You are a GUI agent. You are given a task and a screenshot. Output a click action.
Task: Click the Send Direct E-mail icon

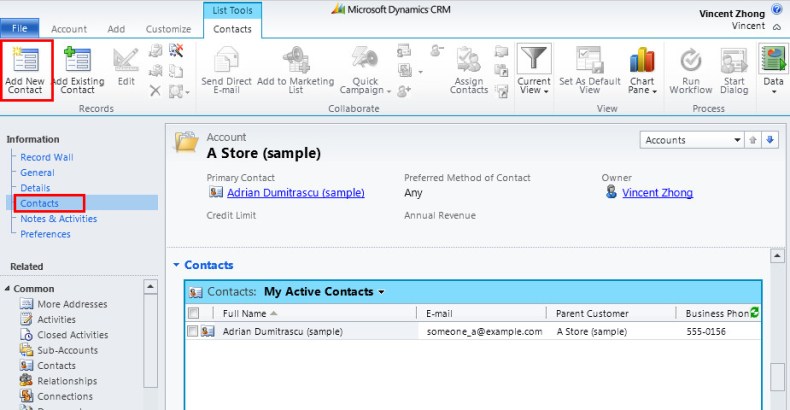226,59
